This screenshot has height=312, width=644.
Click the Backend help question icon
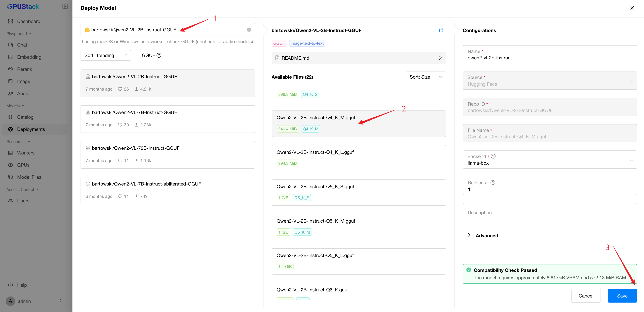[x=493, y=156]
